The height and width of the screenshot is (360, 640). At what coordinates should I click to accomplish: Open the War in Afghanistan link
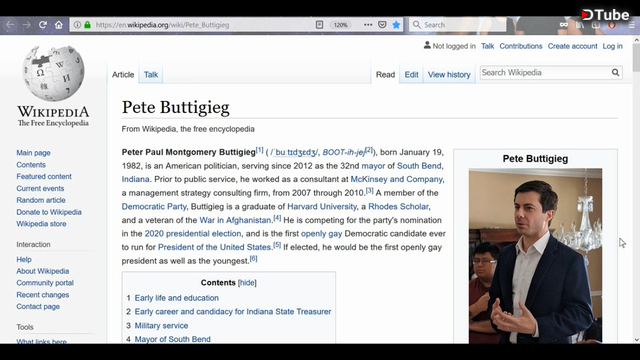[x=236, y=220]
